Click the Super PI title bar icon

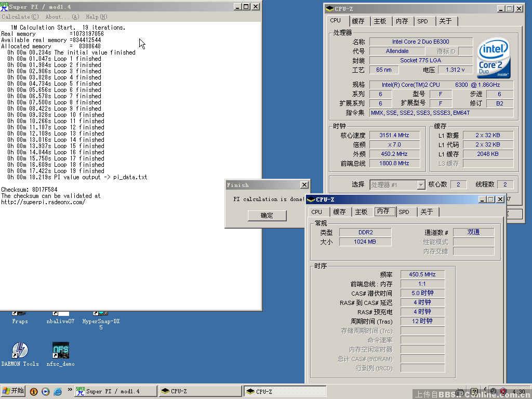click(4, 6)
